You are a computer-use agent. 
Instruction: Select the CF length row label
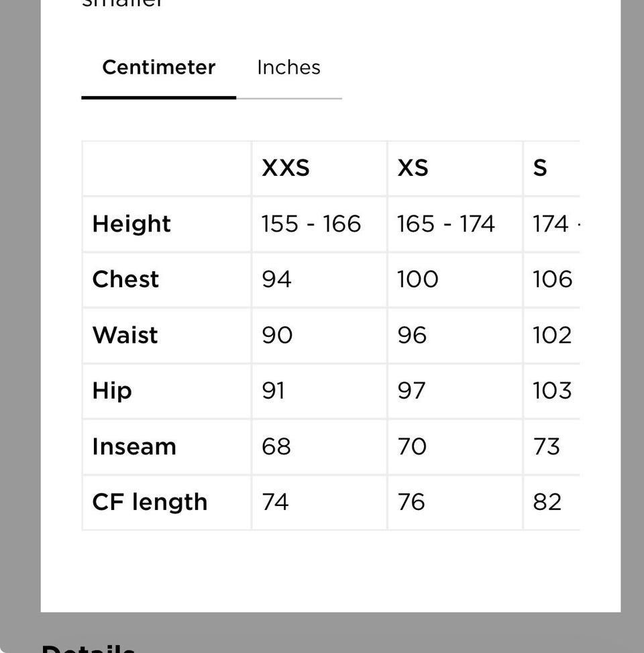pos(150,502)
